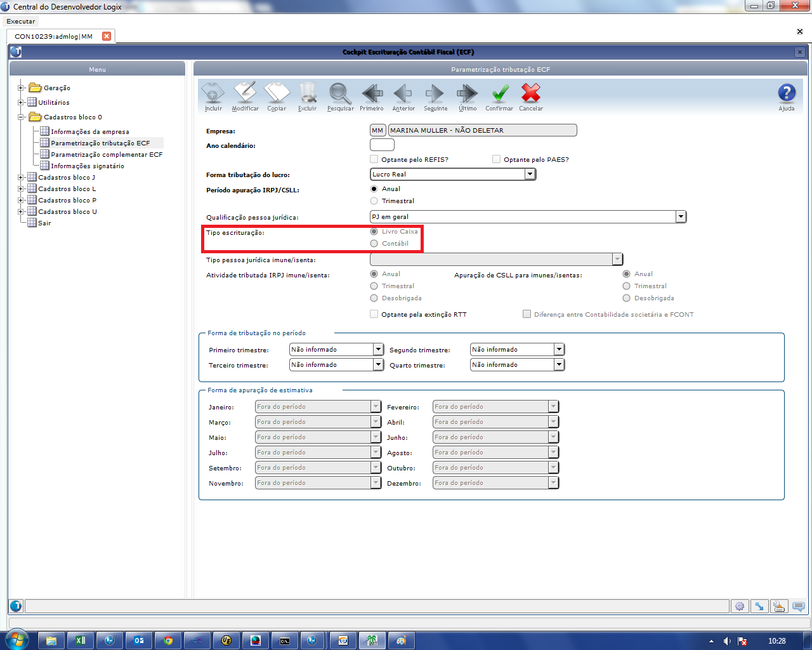Image resolution: width=812 pixels, height=650 pixels.
Task: Select Trimestral for Período apuração IRPJ/CSLL
Action: coord(374,201)
